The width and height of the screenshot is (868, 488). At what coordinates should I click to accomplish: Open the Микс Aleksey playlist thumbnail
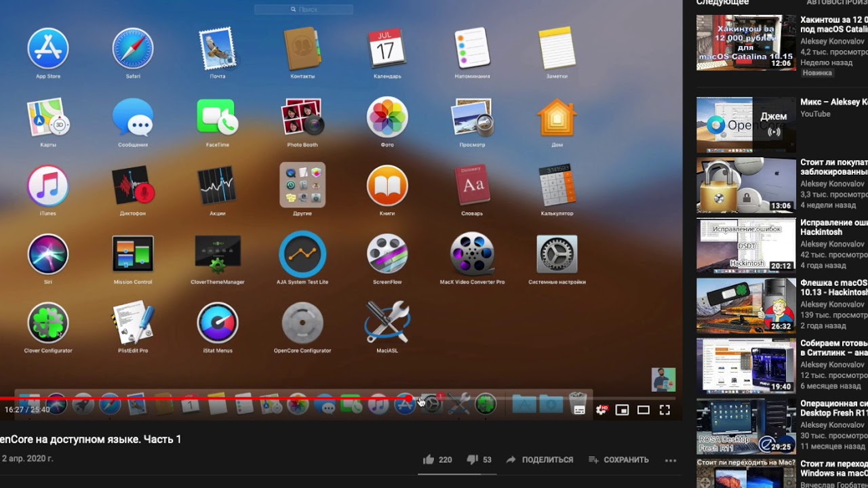pos(746,125)
